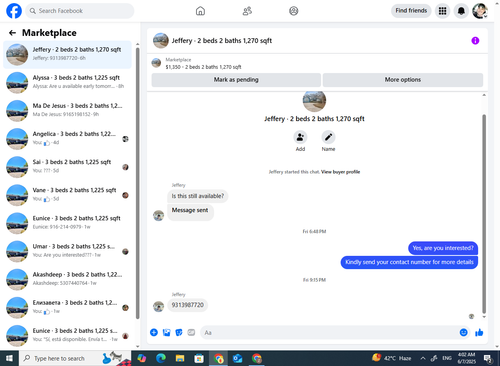This screenshot has width=500, height=366.
Task: Open Microsoft Edge from the taskbar
Action: click(161, 358)
